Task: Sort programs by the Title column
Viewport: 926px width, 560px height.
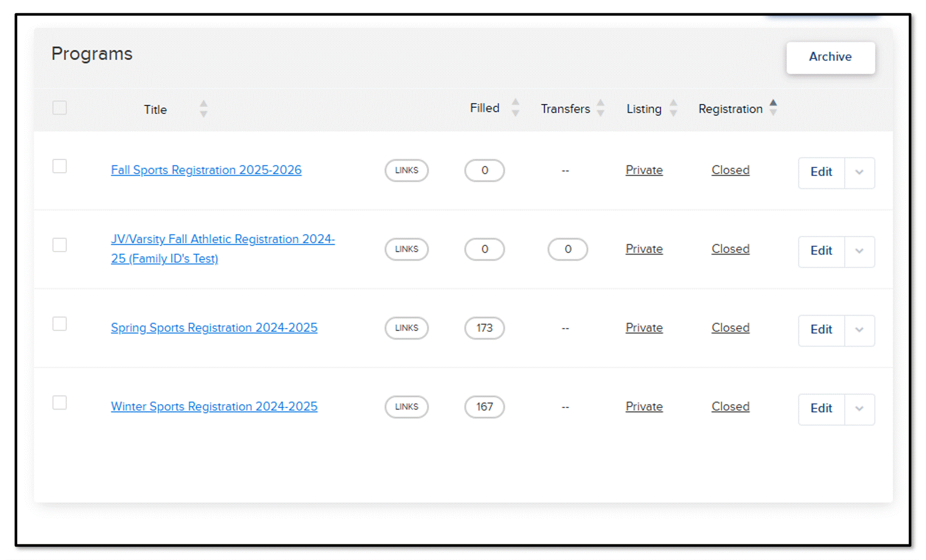Action: 203,109
